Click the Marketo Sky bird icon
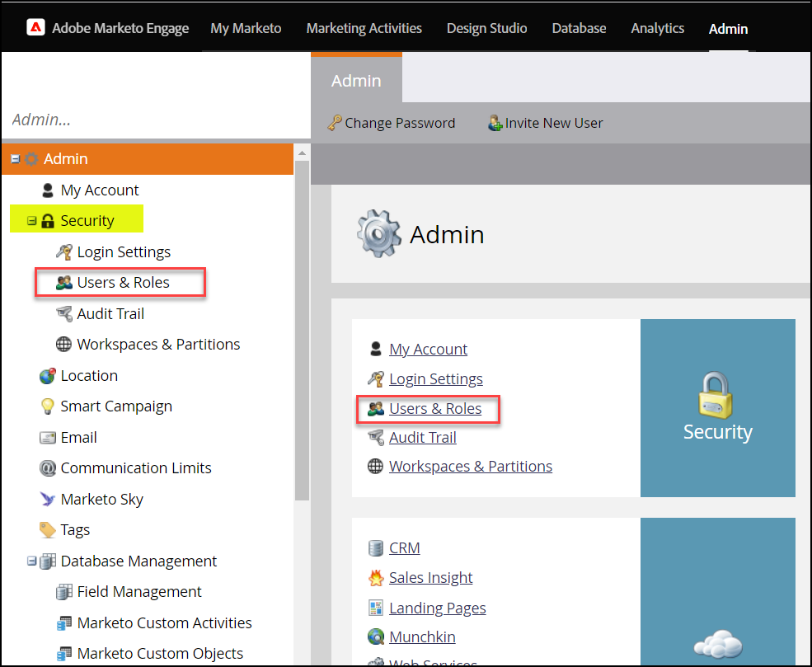Image resolution: width=812 pixels, height=667 pixels. 47,499
